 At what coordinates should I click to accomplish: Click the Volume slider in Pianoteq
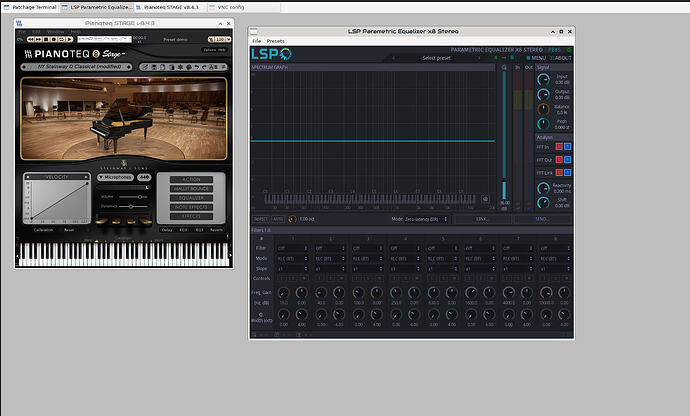click(133, 197)
